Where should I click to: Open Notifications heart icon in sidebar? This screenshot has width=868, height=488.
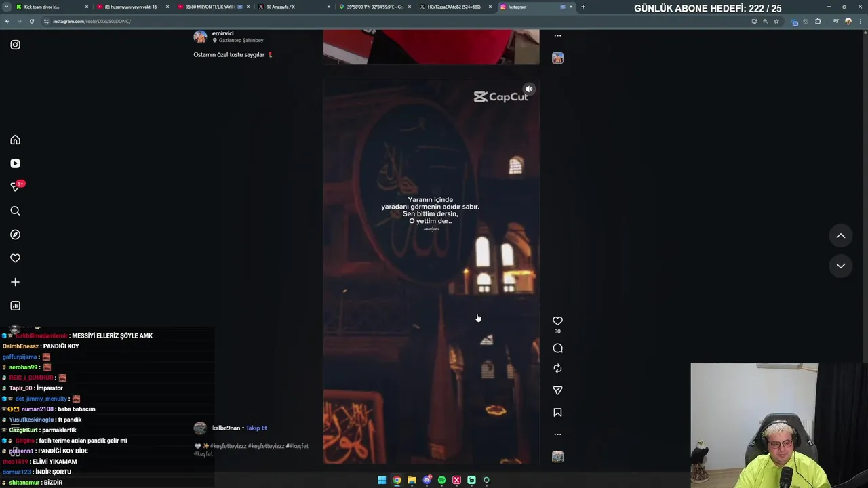click(x=15, y=258)
